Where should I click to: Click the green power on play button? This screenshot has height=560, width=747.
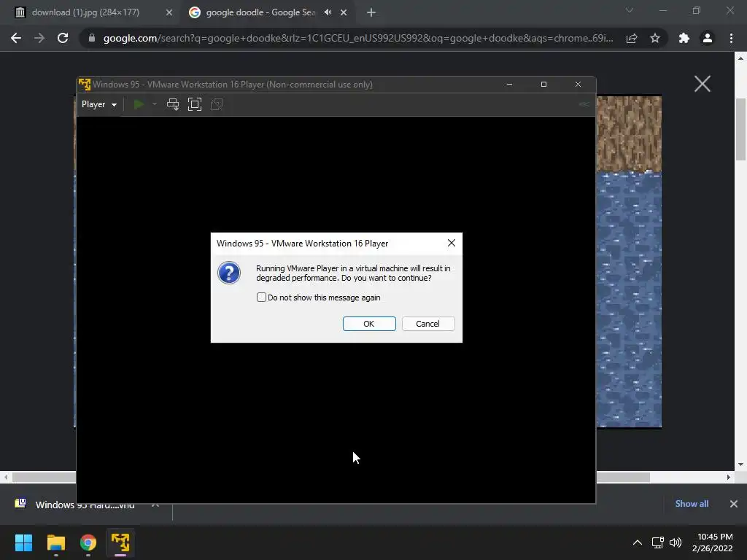139,104
